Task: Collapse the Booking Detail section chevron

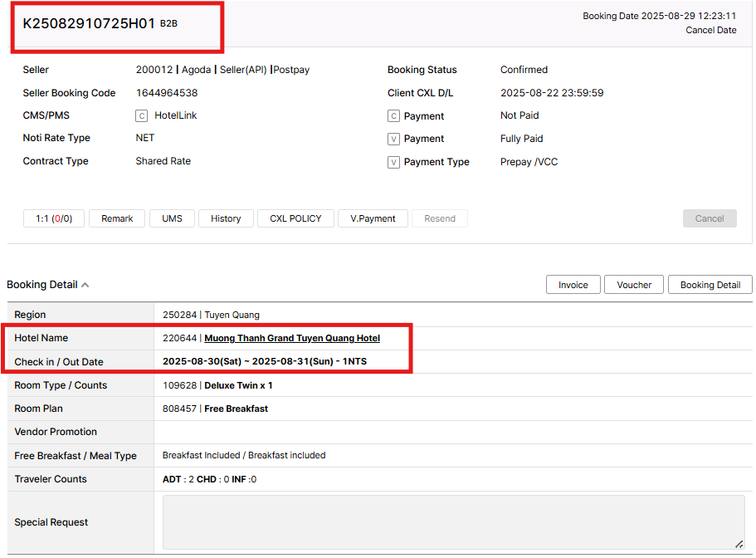Action: [x=85, y=285]
